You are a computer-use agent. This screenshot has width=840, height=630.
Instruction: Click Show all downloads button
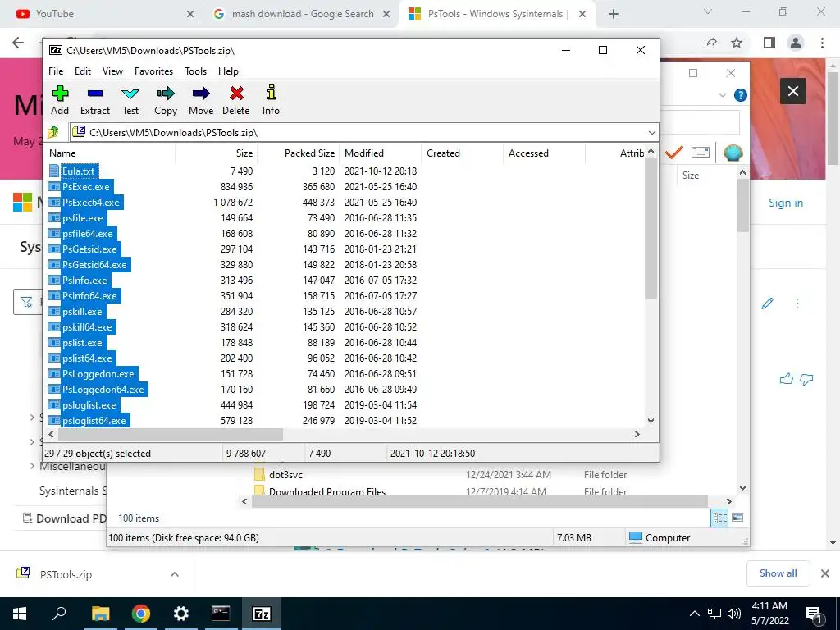point(778,573)
